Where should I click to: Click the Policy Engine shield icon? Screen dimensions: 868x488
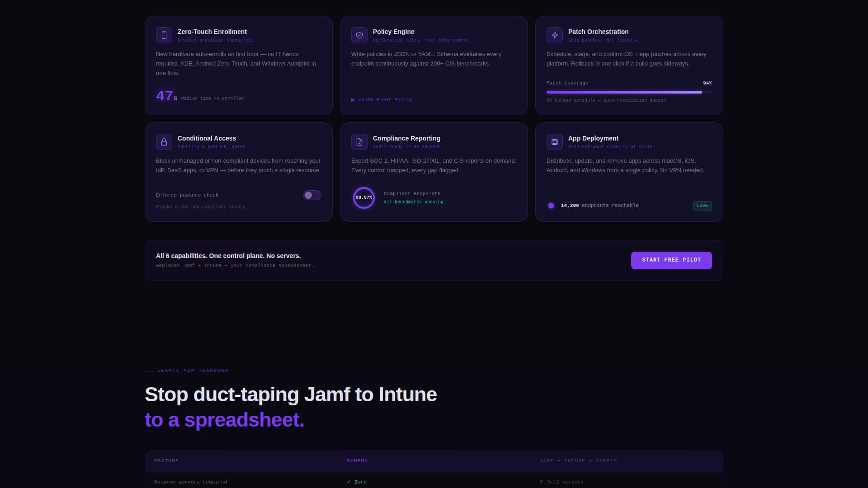[x=359, y=35]
